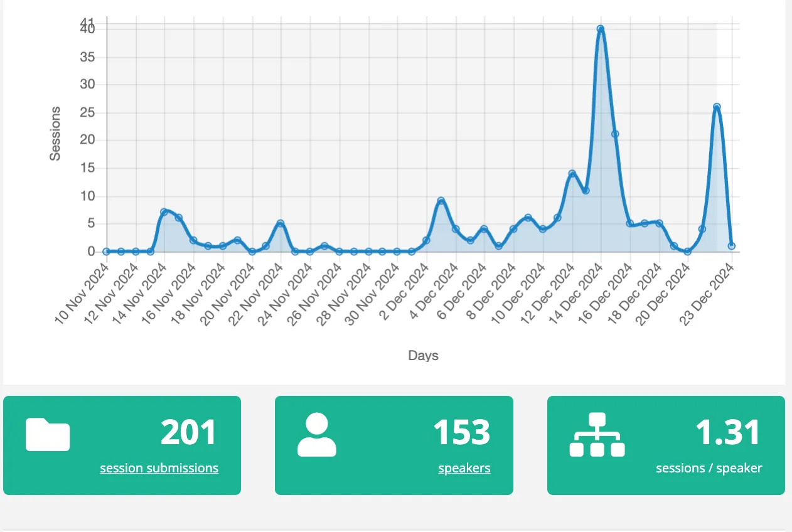Click the sessions / speaker label

709,468
